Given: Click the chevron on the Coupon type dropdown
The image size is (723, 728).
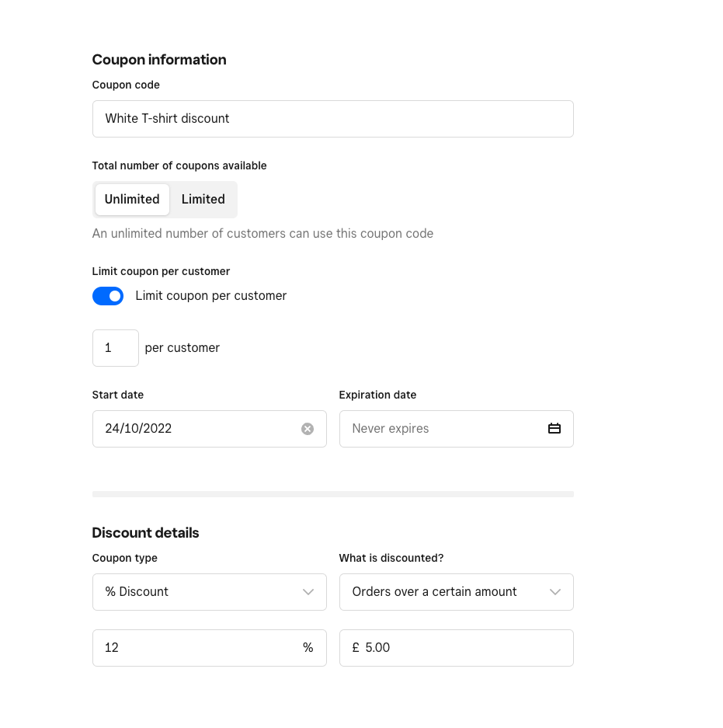Looking at the screenshot, I should (x=308, y=591).
